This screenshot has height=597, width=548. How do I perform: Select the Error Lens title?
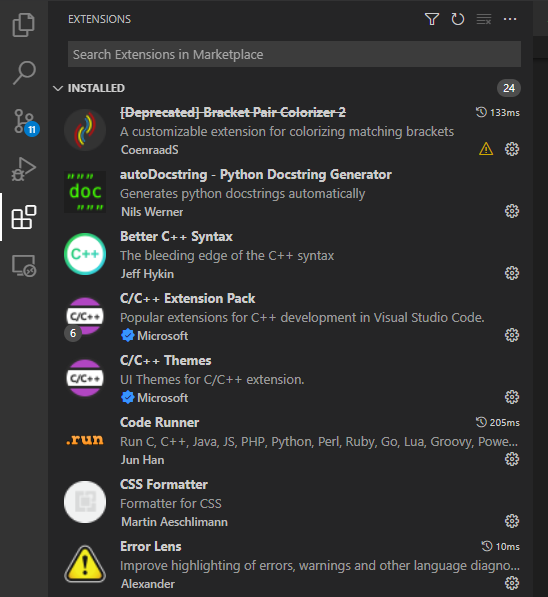pyautogui.click(x=151, y=547)
